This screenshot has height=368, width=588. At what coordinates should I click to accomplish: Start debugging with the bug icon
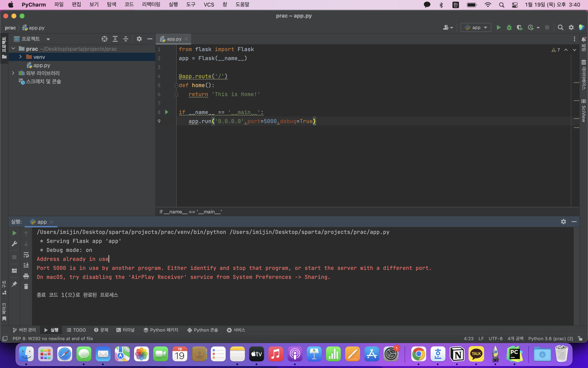[x=509, y=28]
